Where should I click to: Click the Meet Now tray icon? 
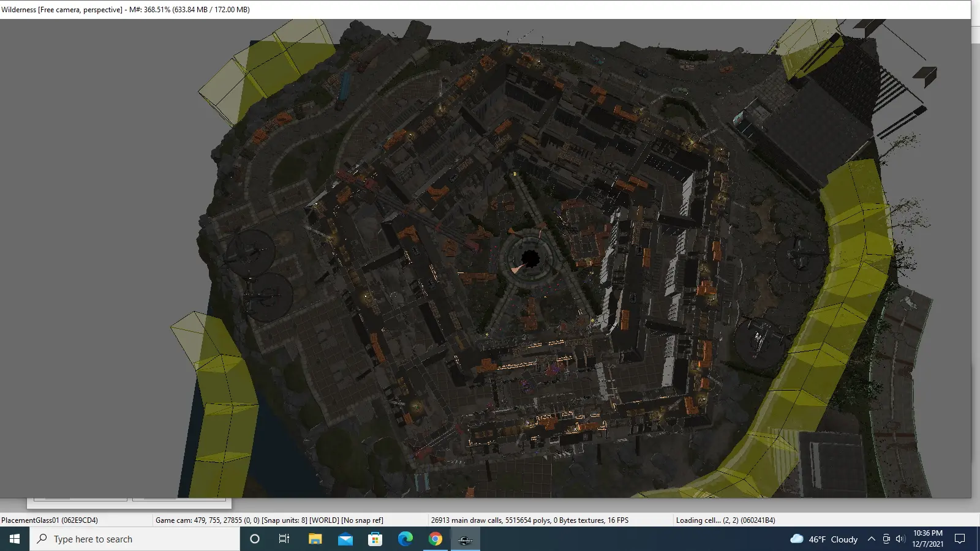[886, 539]
